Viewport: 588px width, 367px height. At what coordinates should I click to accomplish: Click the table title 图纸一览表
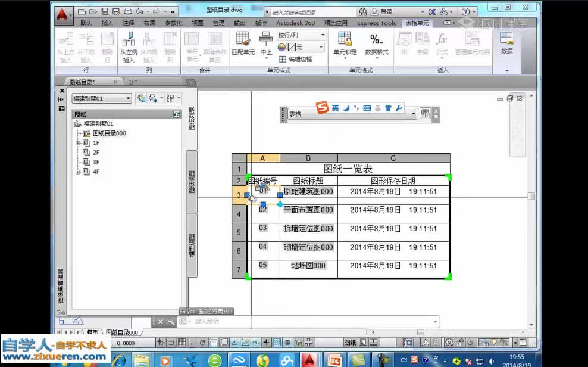tap(348, 169)
